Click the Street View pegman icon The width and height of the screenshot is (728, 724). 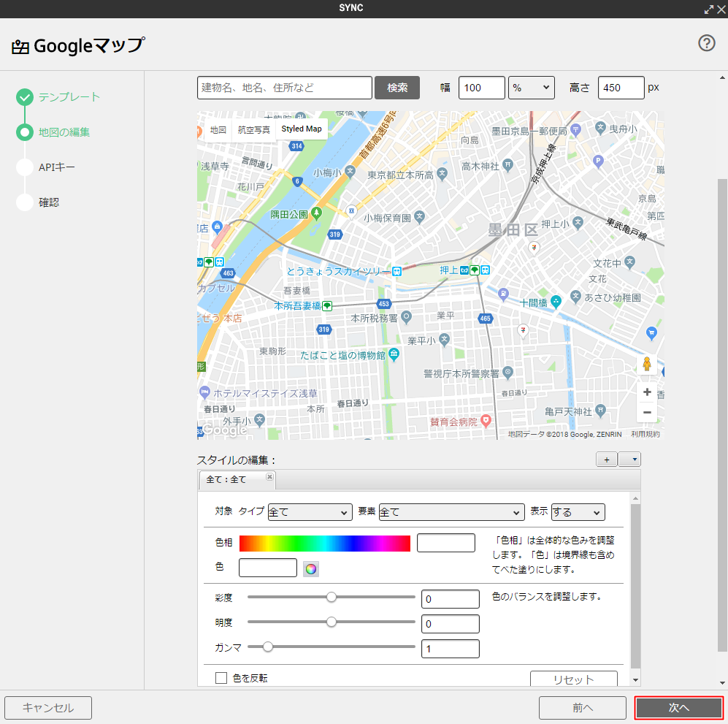[x=647, y=364]
